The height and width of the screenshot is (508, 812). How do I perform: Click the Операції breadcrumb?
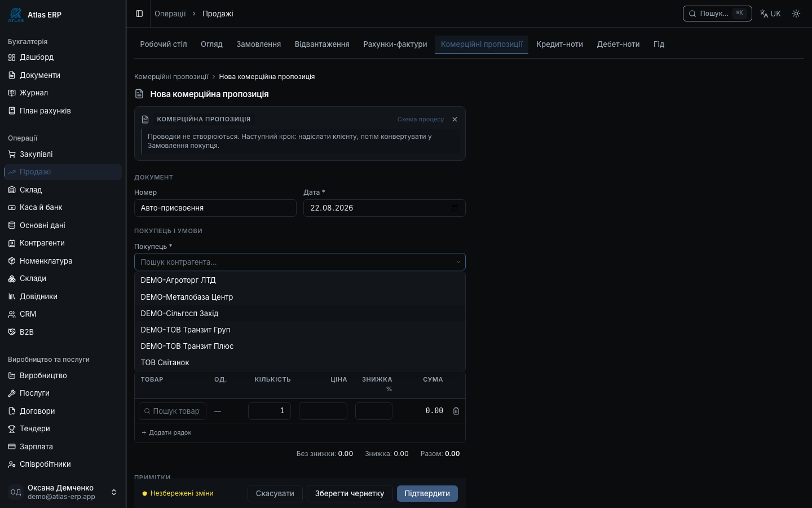tap(170, 14)
